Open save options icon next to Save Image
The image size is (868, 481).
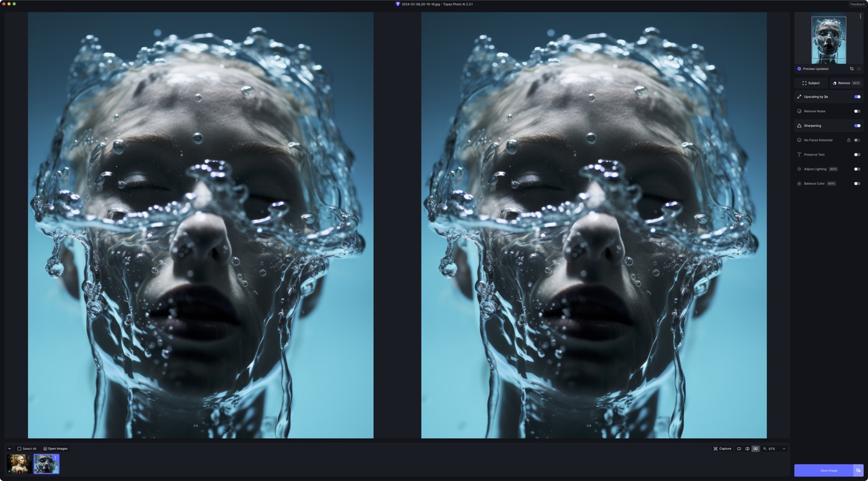pos(858,470)
